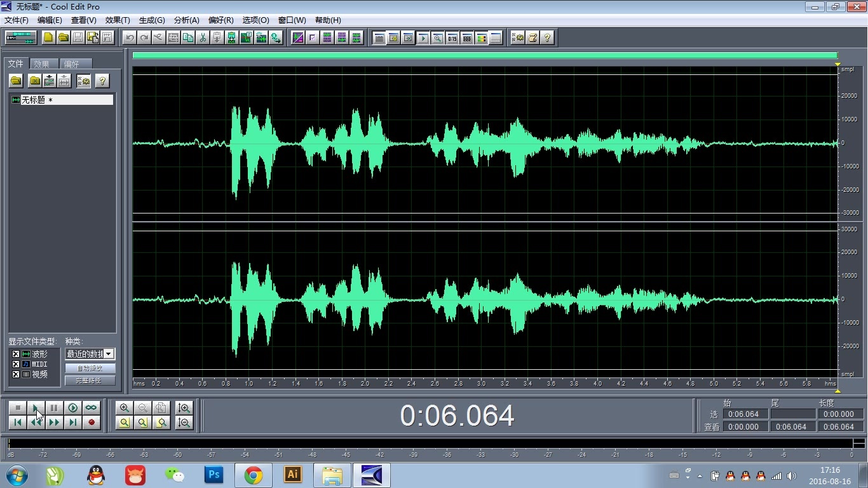The image size is (868, 488).
Task: Zoom in horizontally with the plus magnifier
Action: coord(125,408)
